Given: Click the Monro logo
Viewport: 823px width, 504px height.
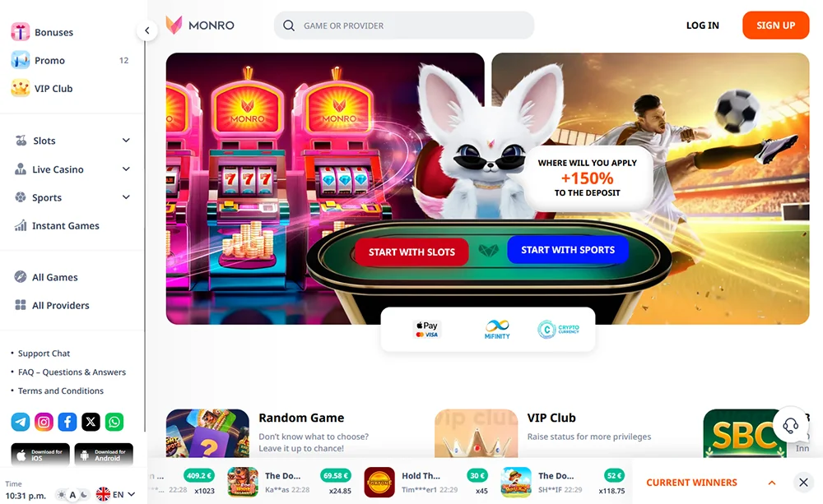Looking at the screenshot, I should point(200,25).
